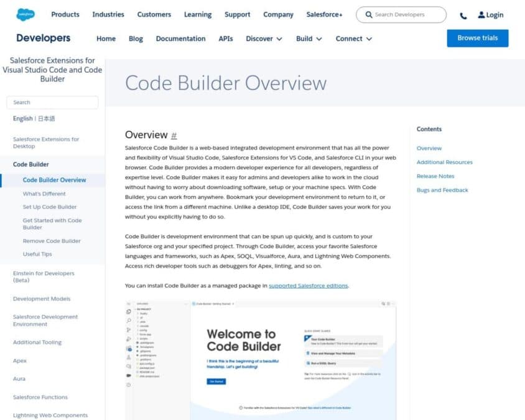
Task: Open the APIs nav link
Action: (225, 39)
